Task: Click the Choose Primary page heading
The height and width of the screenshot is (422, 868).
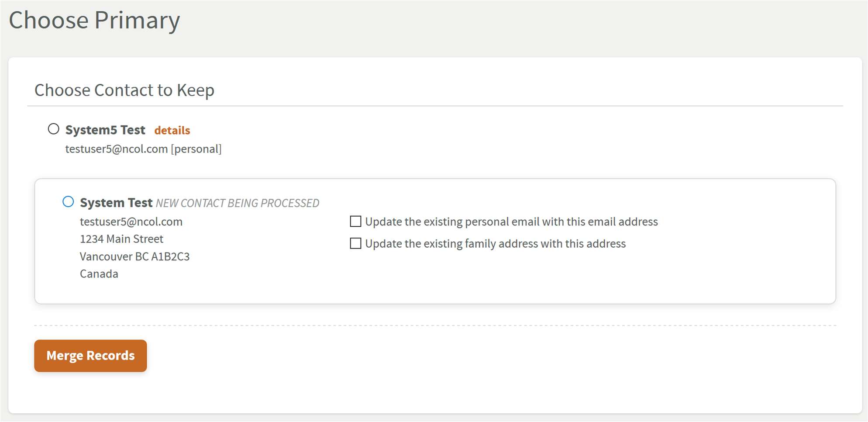Action: 94,21
